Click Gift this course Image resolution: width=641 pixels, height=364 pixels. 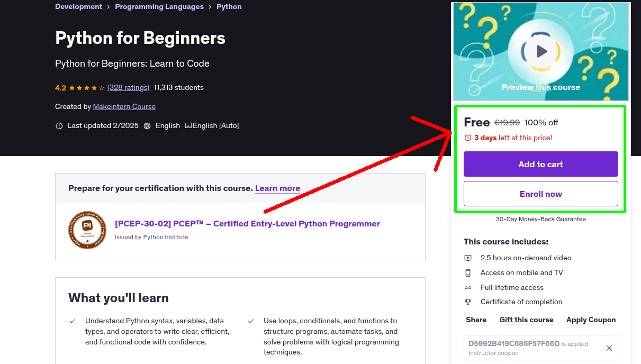pyautogui.click(x=527, y=320)
